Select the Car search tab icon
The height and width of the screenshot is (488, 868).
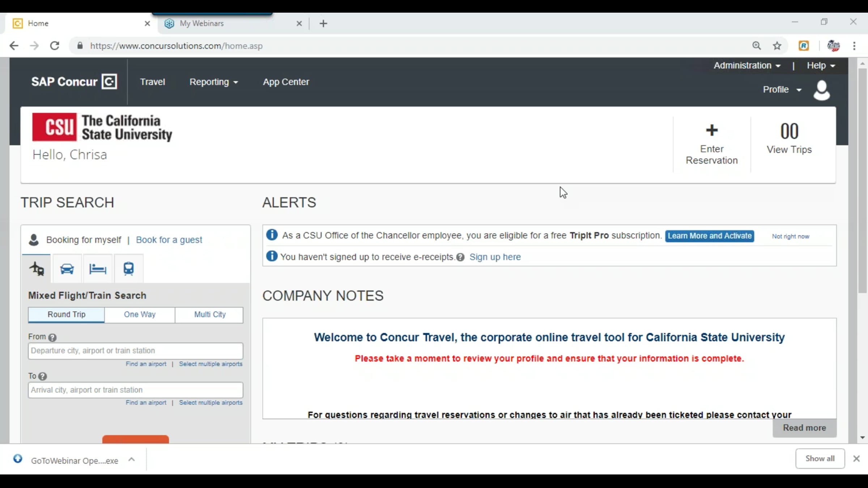[x=67, y=269]
